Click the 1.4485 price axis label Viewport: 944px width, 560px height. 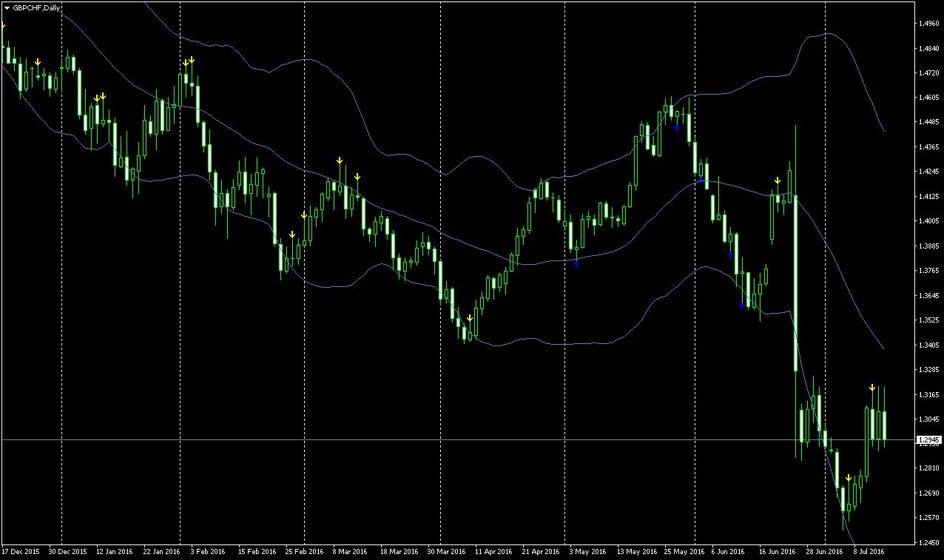[x=929, y=123]
